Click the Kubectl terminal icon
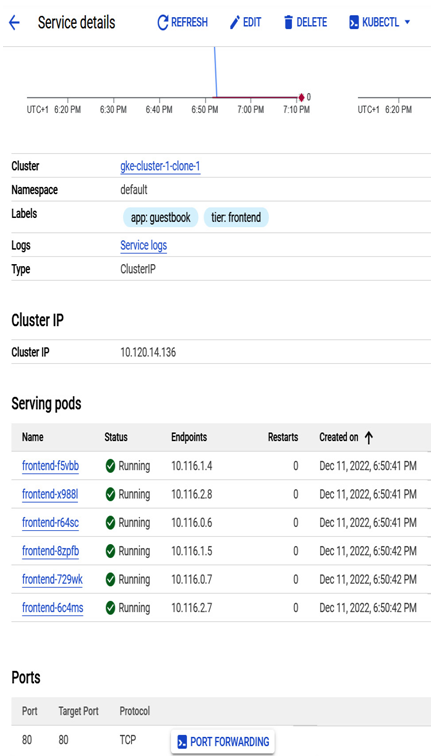Image resolution: width=437 pixels, height=756 pixels. point(354,23)
